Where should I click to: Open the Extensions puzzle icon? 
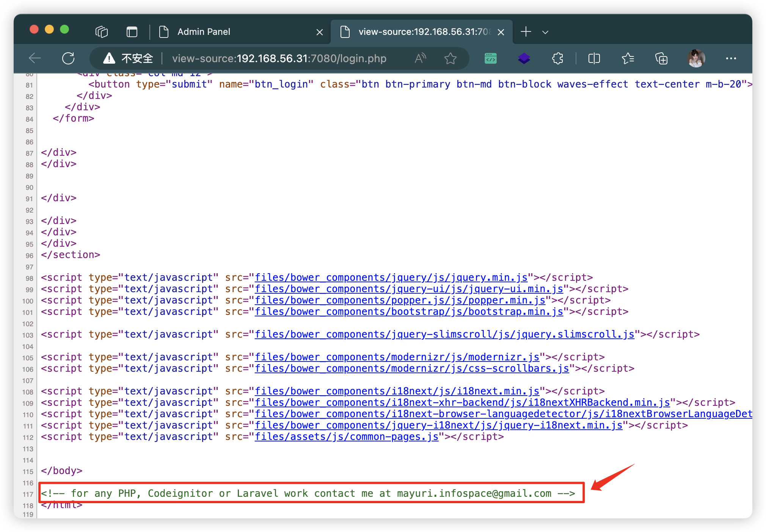pyautogui.click(x=557, y=58)
